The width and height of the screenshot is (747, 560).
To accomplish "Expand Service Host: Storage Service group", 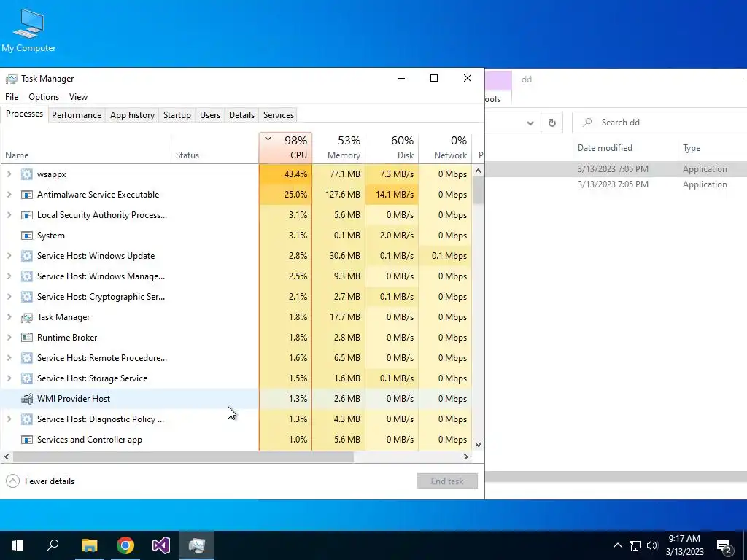I will (x=9, y=378).
